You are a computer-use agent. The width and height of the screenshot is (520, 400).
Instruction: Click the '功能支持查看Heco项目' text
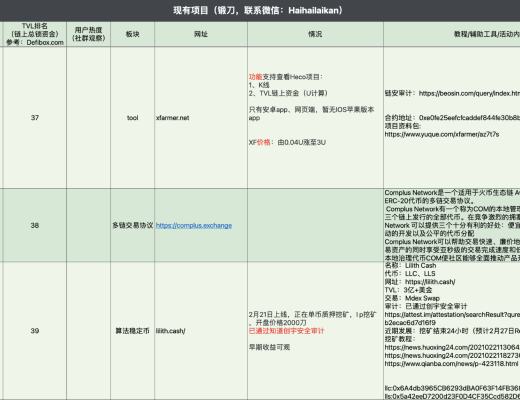click(286, 77)
